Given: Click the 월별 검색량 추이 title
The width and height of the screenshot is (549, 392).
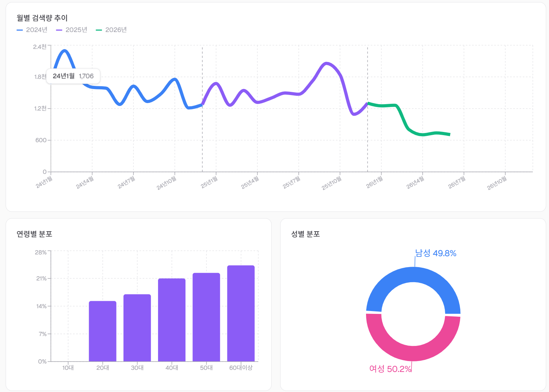Looking at the screenshot, I should click(42, 18).
